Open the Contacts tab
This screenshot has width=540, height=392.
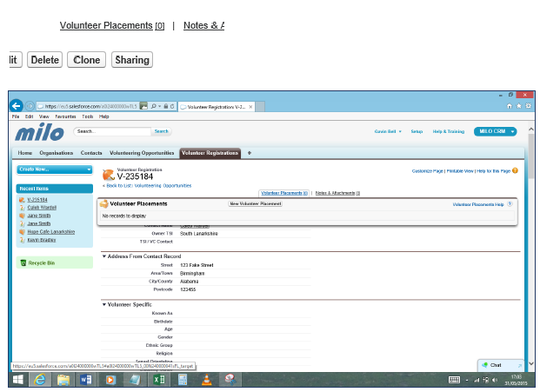click(91, 153)
